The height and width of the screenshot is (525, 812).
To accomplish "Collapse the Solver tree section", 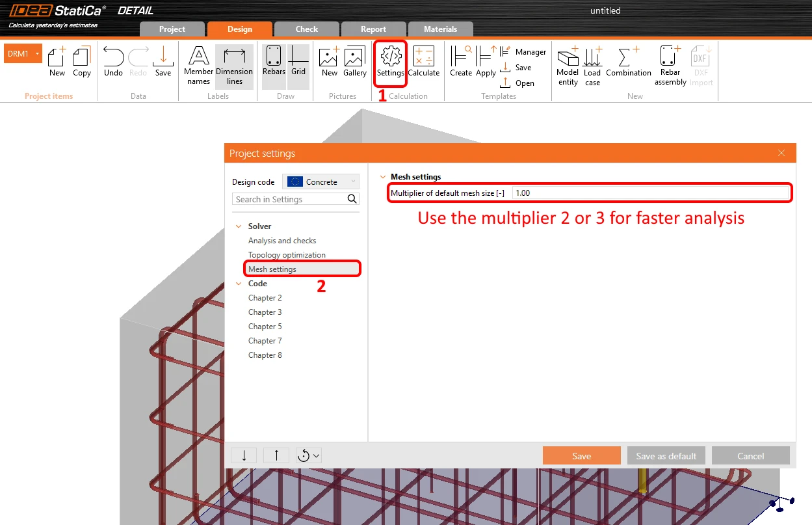I will 238,226.
